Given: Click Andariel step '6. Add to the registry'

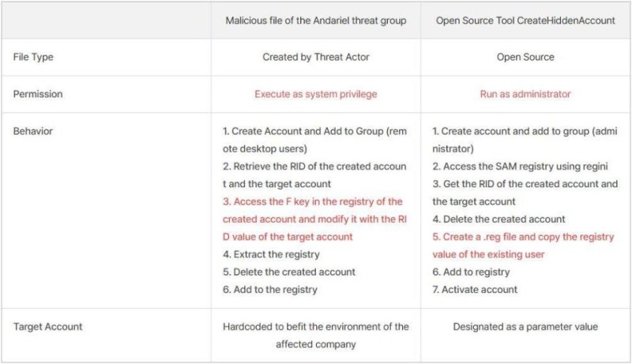Looking at the screenshot, I should pyautogui.click(x=270, y=289).
